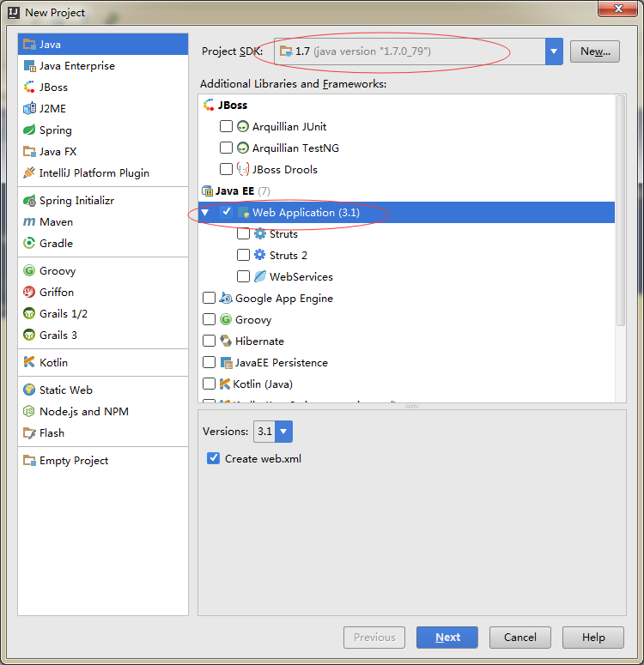644x665 pixels.
Task: Click the Grails 1/2 icon
Action: point(29,313)
